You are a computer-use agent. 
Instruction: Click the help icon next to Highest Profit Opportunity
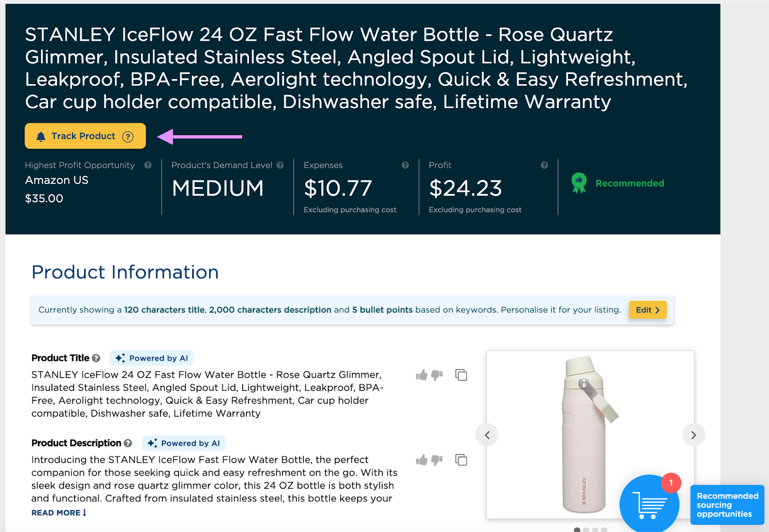[x=148, y=165]
